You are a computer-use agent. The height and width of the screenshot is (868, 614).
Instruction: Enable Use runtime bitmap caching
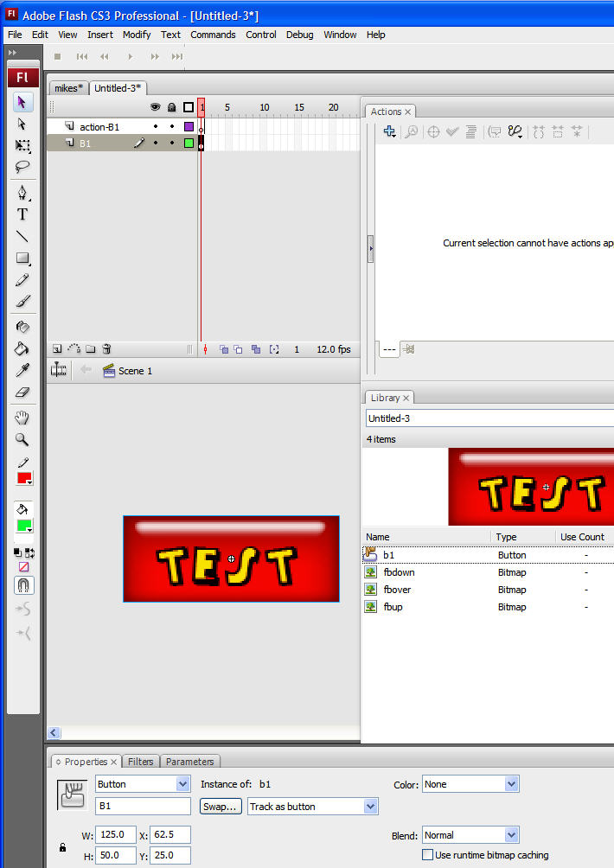[427, 855]
